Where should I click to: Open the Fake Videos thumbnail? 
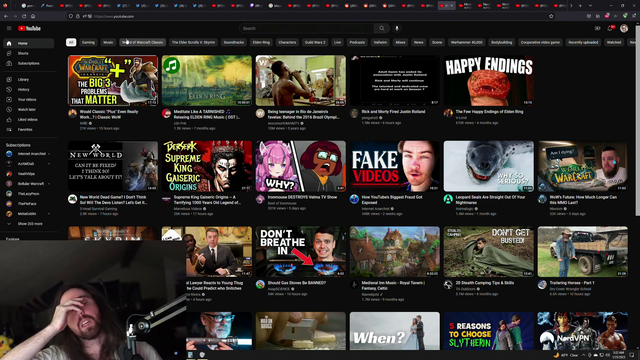(x=395, y=166)
